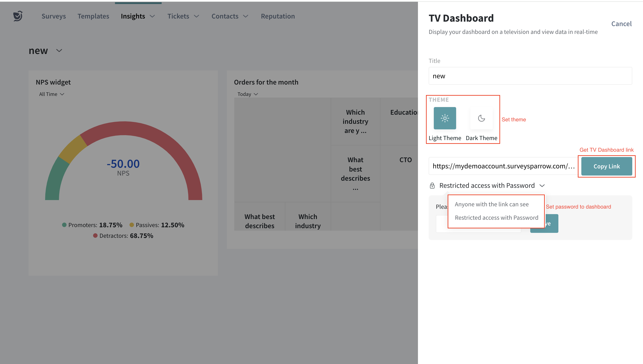Screen dimensions: 643x364
Task: Go to the Surveys tab
Action: (54, 16)
